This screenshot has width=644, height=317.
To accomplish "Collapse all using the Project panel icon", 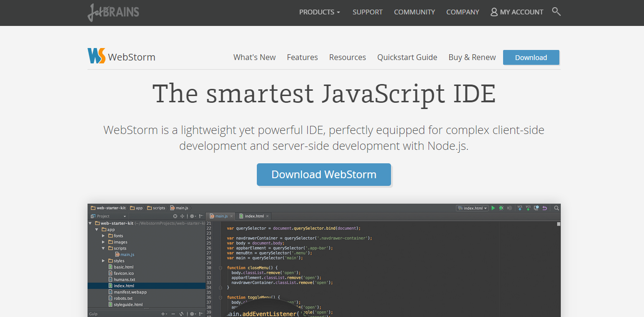I will [x=182, y=216].
